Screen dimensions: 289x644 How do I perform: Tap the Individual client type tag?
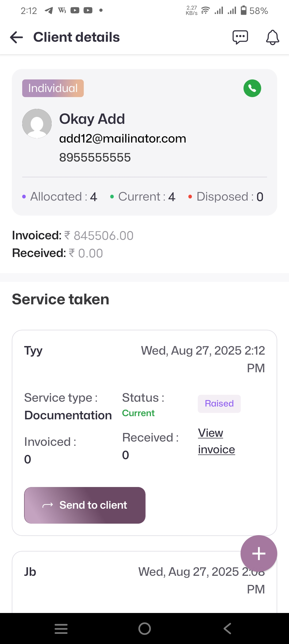(x=53, y=88)
